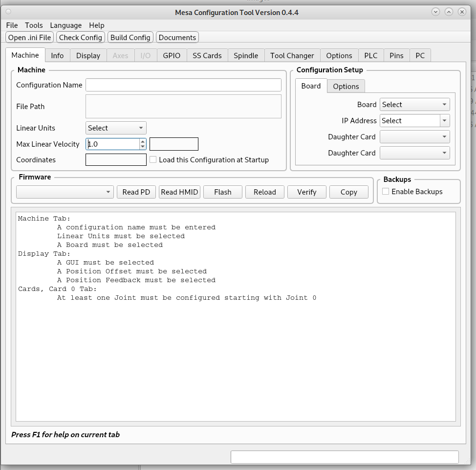Select the Machine tab
Image resolution: width=476 pixels, height=470 pixels.
(x=25, y=55)
